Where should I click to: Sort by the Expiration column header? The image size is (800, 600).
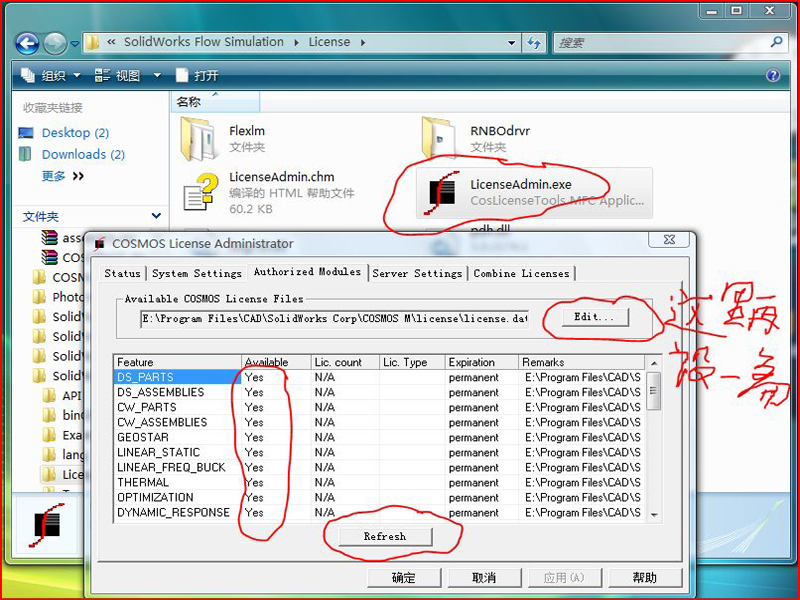482,362
